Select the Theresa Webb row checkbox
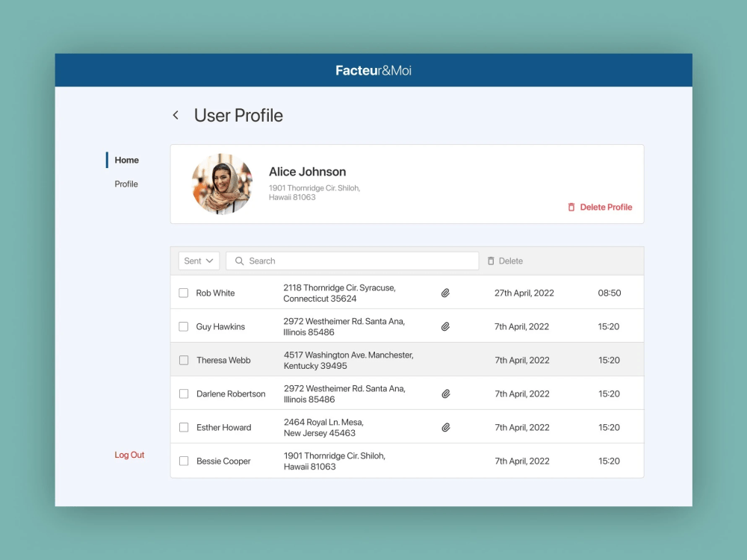747x560 pixels. [184, 361]
